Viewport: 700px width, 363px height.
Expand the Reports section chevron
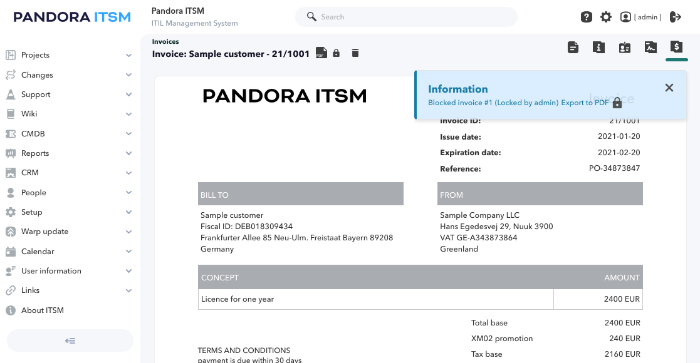(129, 153)
